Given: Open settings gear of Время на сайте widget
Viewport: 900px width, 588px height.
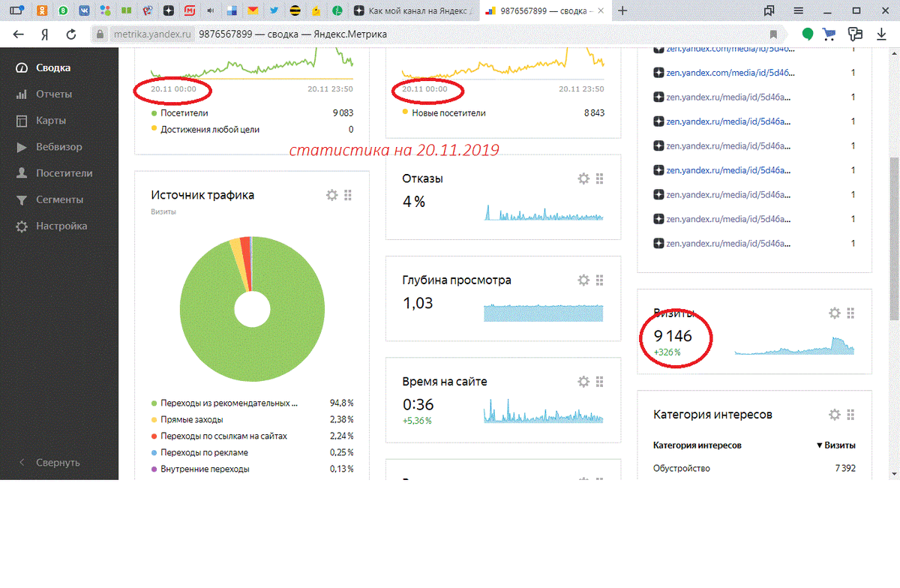Looking at the screenshot, I should [x=583, y=381].
